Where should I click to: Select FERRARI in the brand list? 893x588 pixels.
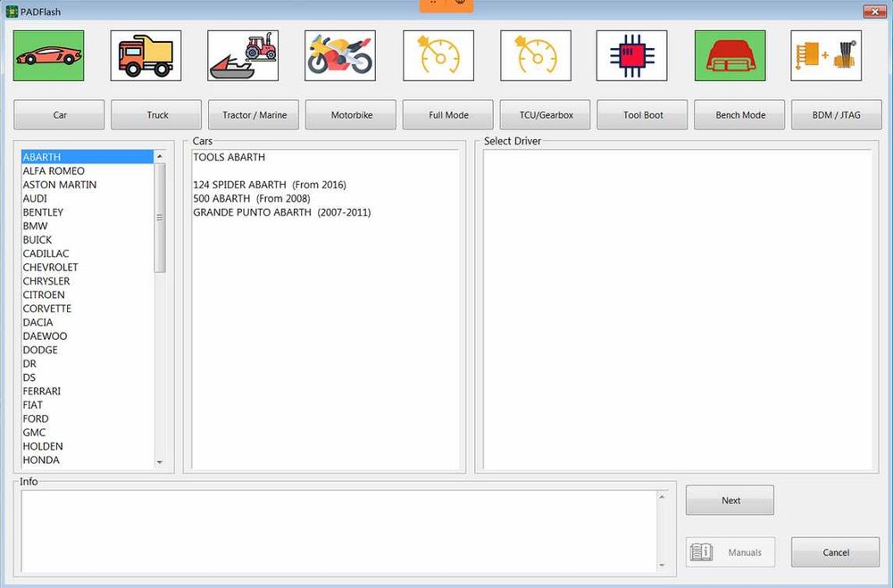[x=88, y=391]
